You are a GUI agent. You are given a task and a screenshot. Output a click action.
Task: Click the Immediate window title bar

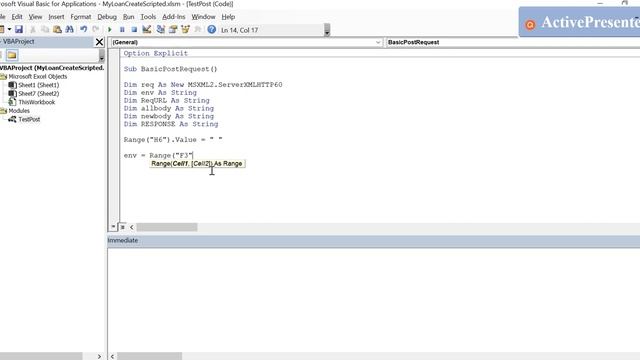click(374, 240)
